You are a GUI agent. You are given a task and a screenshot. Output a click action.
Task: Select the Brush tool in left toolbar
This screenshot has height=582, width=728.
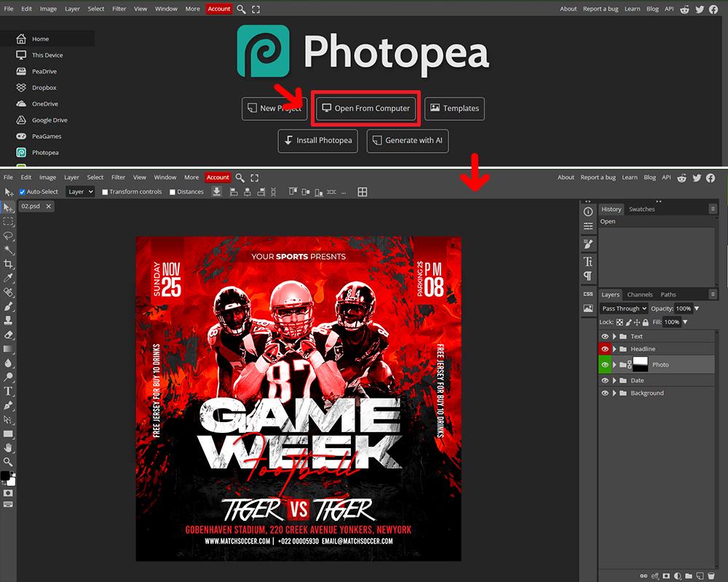pos(8,306)
